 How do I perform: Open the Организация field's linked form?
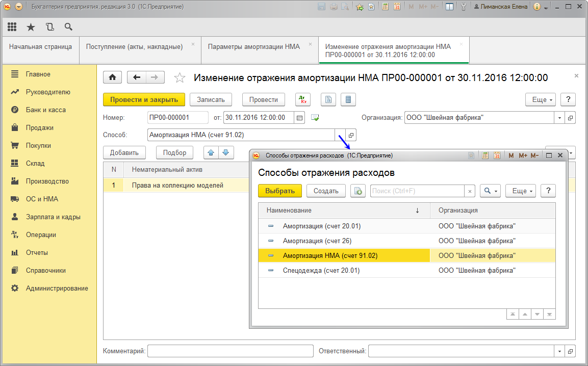click(570, 118)
